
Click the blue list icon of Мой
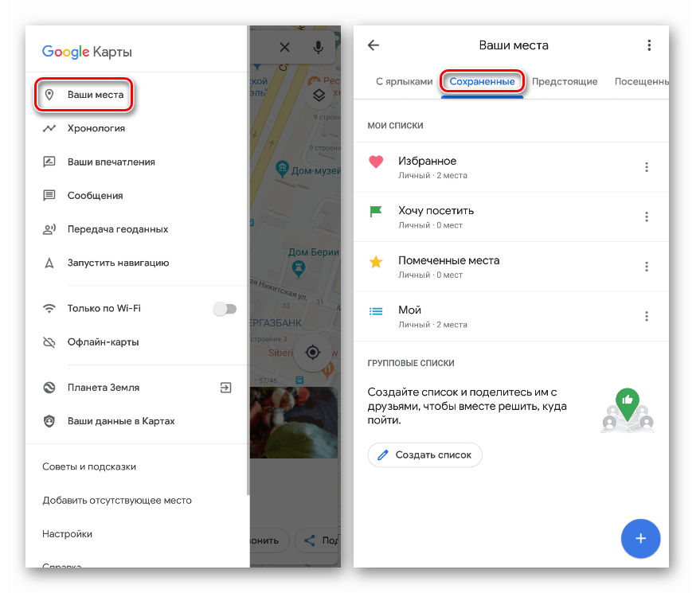376,311
